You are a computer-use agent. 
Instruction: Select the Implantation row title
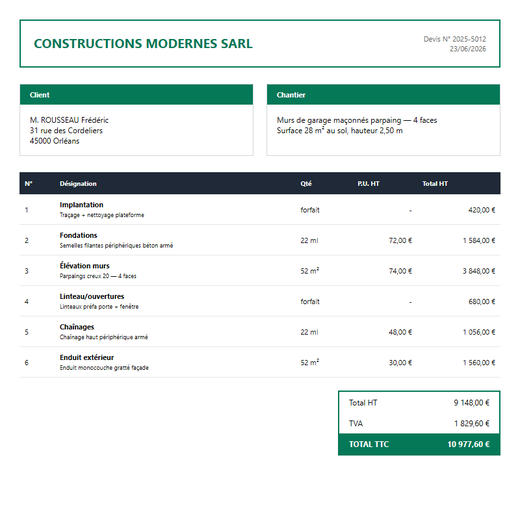81,205
